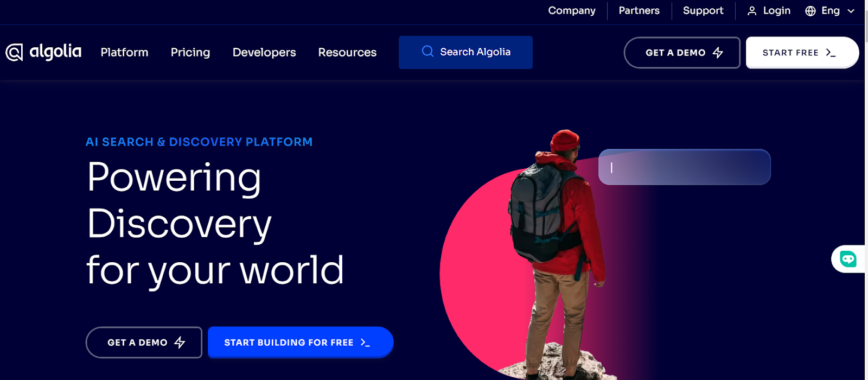Click the globe language icon
Screen dimensions: 868x380
pos(810,11)
